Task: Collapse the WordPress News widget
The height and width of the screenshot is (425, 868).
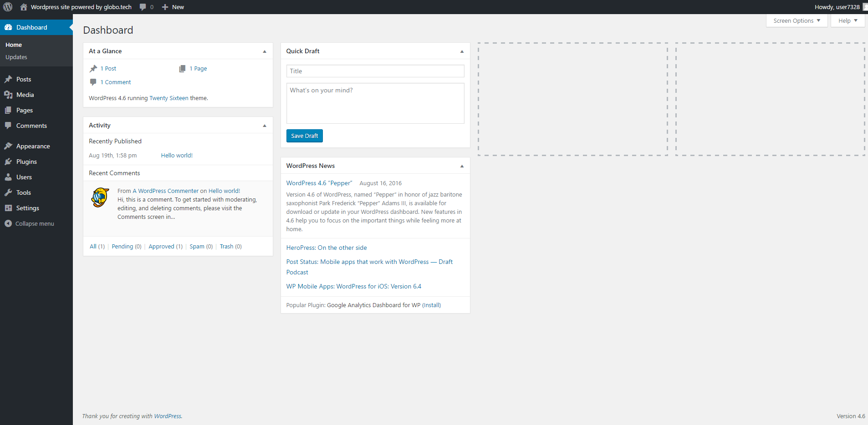Action: (x=462, y=166)
